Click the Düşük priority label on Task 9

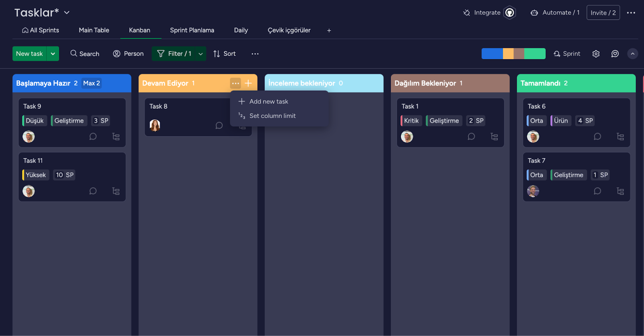[35, 121]
